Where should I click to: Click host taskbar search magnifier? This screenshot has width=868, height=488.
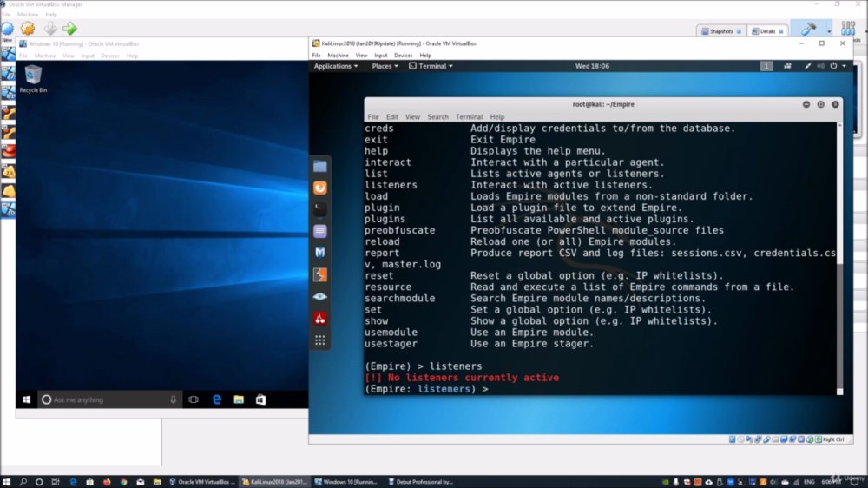click(23, 482)
